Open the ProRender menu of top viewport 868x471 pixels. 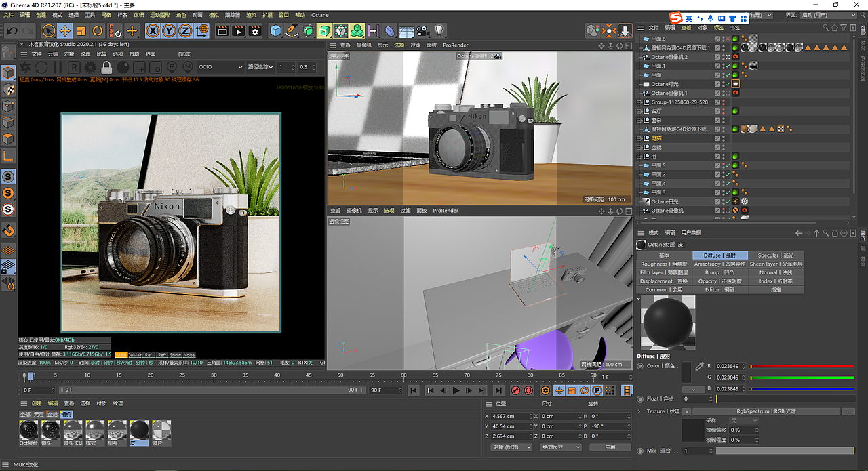[456, 45]
